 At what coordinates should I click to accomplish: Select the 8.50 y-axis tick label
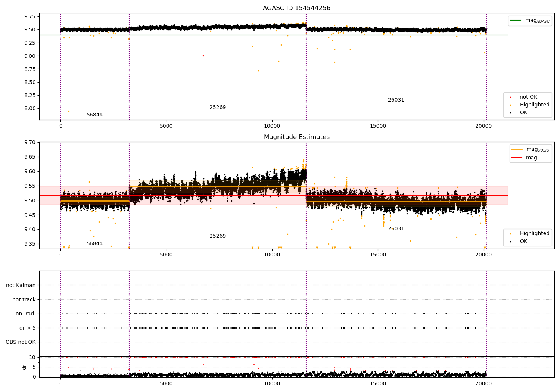click(x=29, y=82)
